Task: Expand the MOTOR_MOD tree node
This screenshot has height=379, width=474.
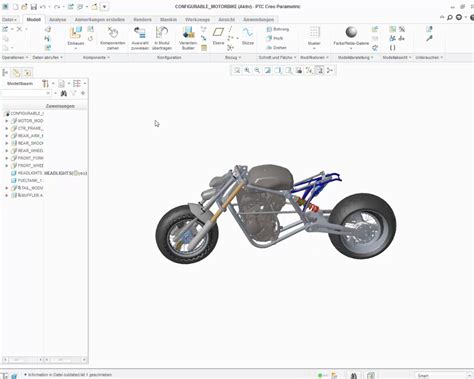Action: (6, 121)
